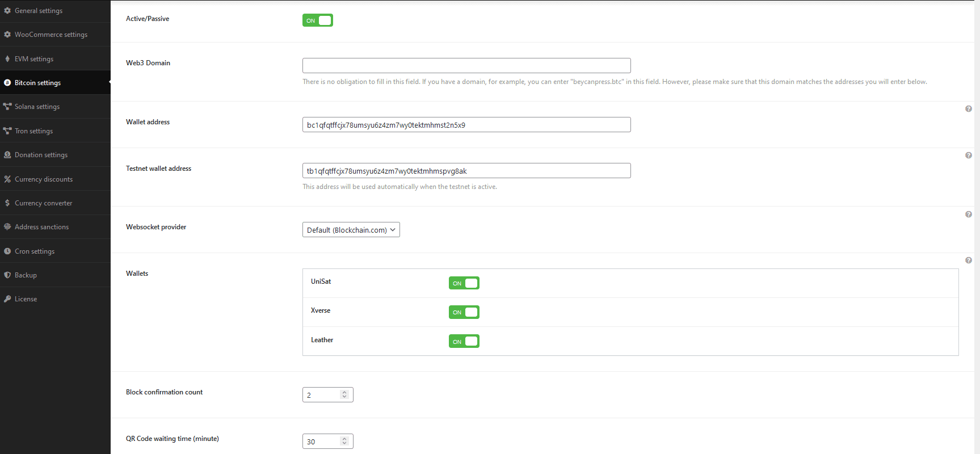Open Tron settings in the sidebar
Screen dimensions: 980x454
point(33,131)
